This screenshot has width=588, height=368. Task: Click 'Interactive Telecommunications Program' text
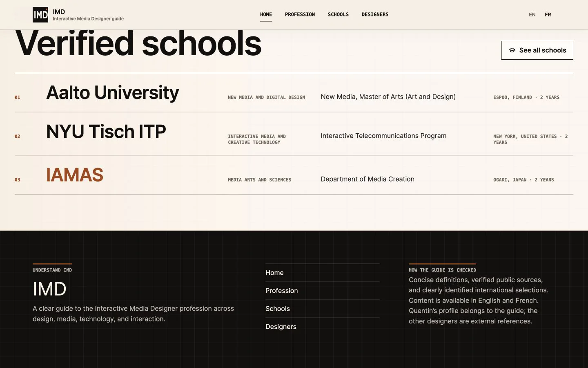click(x=384, y=136)
